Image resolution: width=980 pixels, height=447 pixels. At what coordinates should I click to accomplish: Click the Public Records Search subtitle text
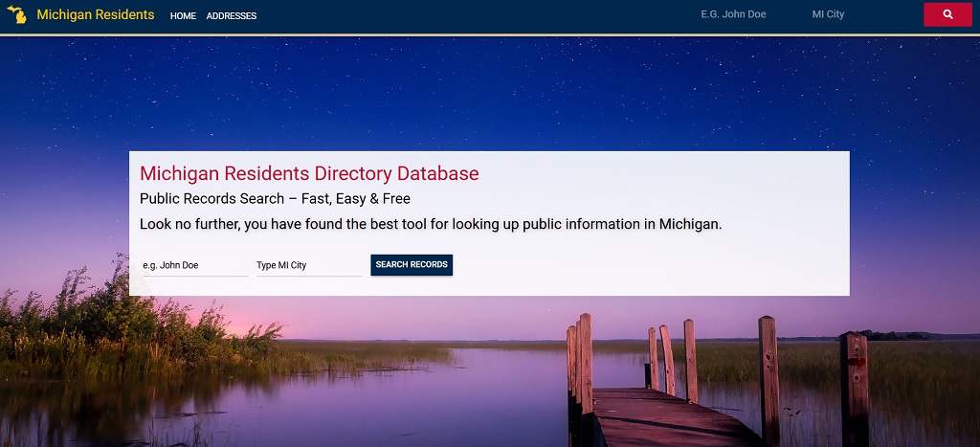275,199
